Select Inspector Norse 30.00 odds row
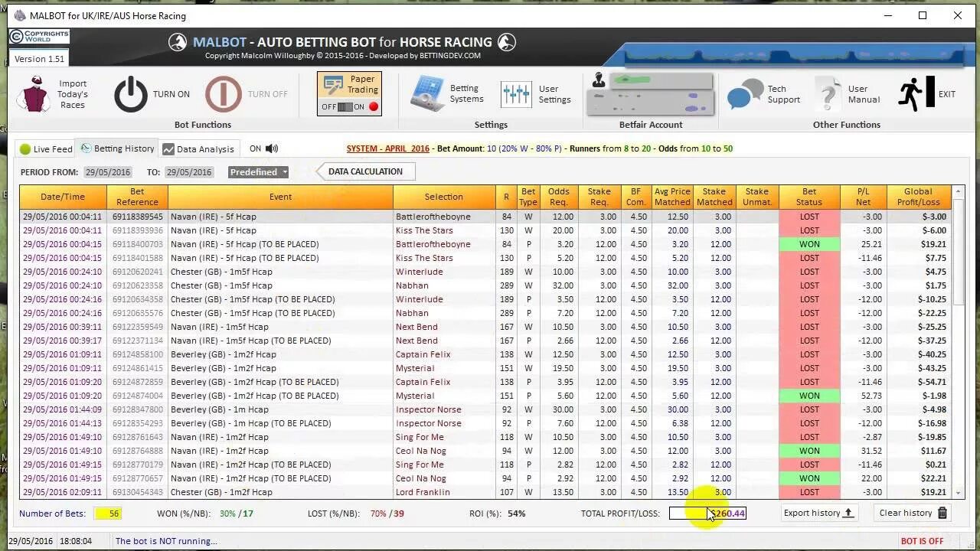The image size is (980, 551). click(485, 409)
